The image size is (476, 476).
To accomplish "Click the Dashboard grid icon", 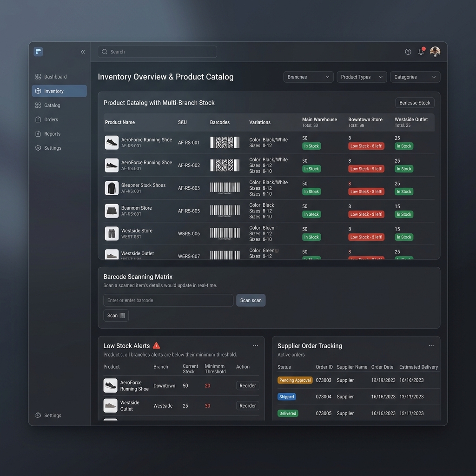I will pyautogui.click(x=38, y=77).
